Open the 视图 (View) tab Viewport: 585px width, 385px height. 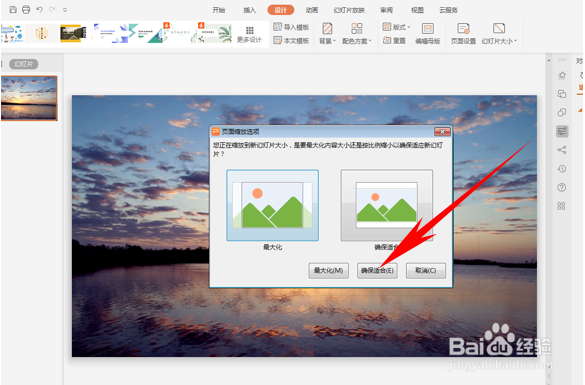pyautogui.click(x=417, y=10)
